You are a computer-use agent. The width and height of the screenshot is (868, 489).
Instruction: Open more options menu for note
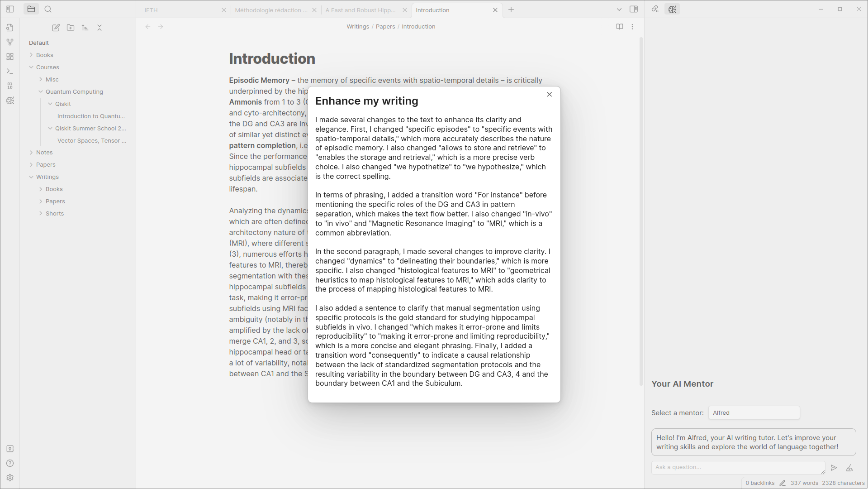pos(632,27)
